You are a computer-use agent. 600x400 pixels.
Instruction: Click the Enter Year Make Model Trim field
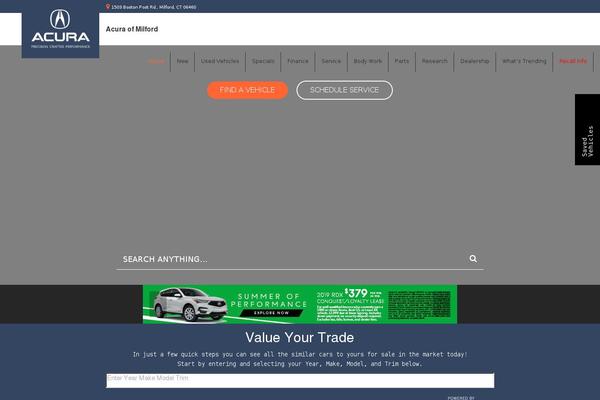[300, 381]
